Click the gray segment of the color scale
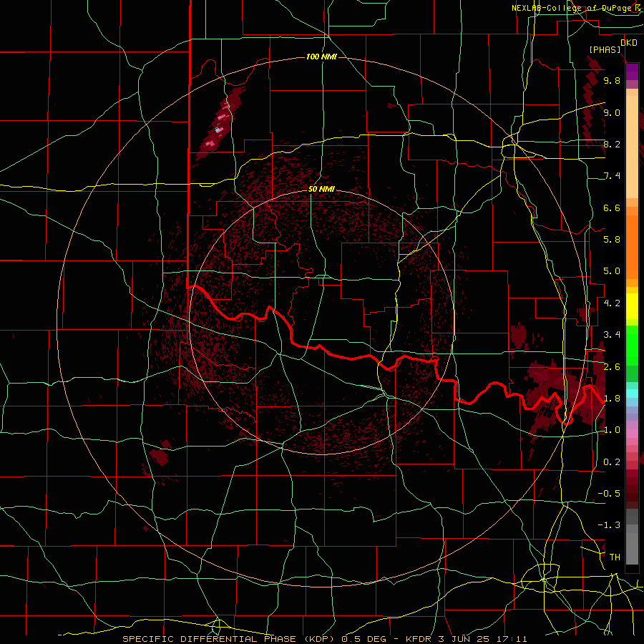Viewport: 644px width, 644px height. (632, 537)
